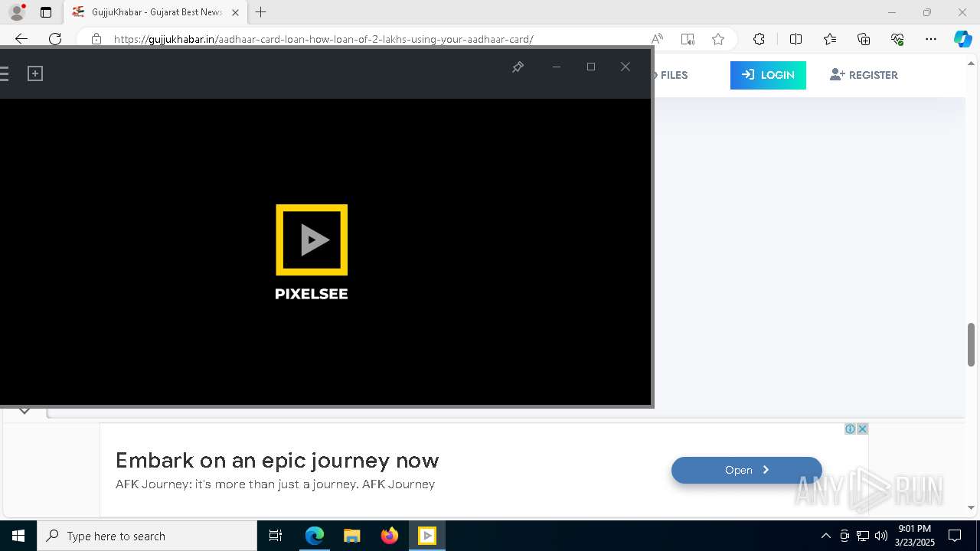
Task: Click the REGISTER link
Action: pos(864,75)
